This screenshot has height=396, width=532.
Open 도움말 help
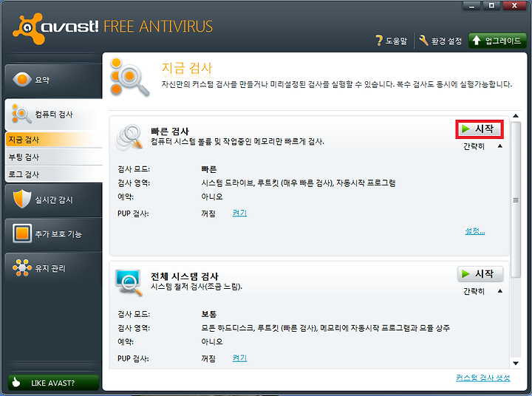392,41
